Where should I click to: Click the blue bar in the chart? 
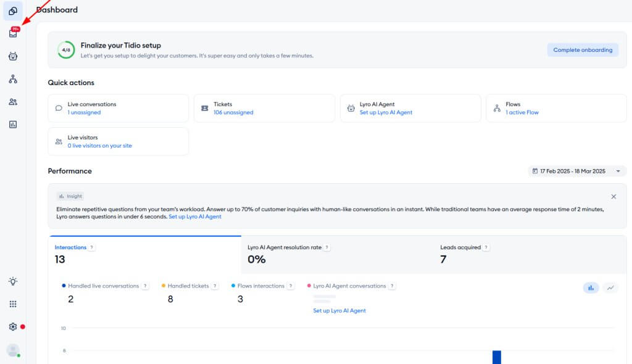497,357
